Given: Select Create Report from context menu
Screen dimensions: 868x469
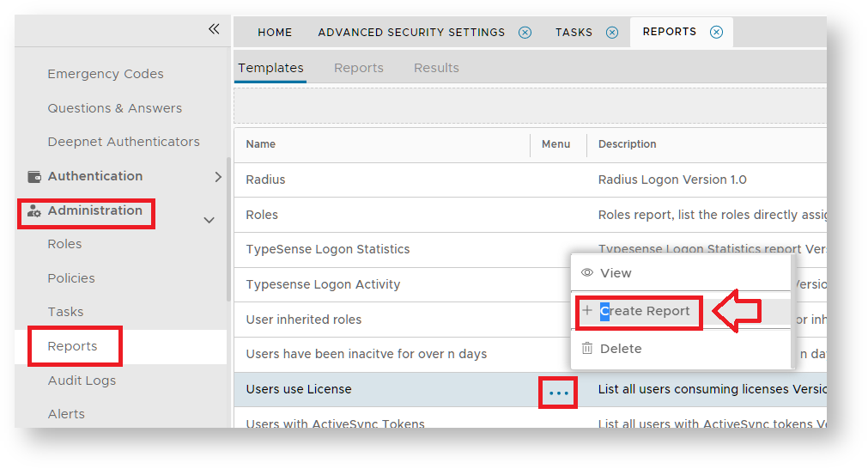Looking at the screenshot, I should coord(645,311).
